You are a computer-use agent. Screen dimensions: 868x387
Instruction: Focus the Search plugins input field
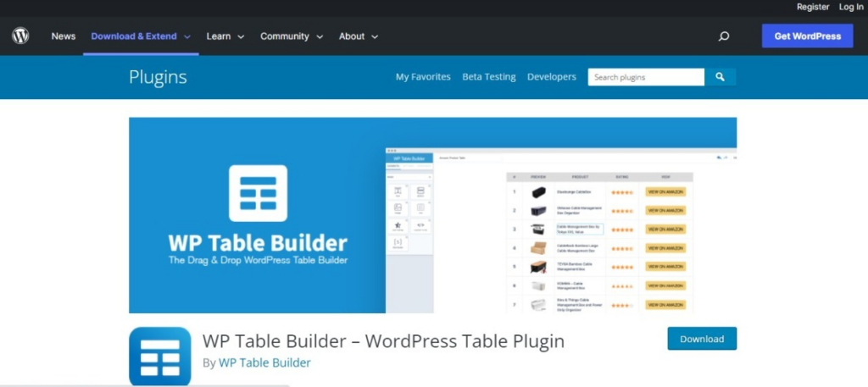coord(646,77)
